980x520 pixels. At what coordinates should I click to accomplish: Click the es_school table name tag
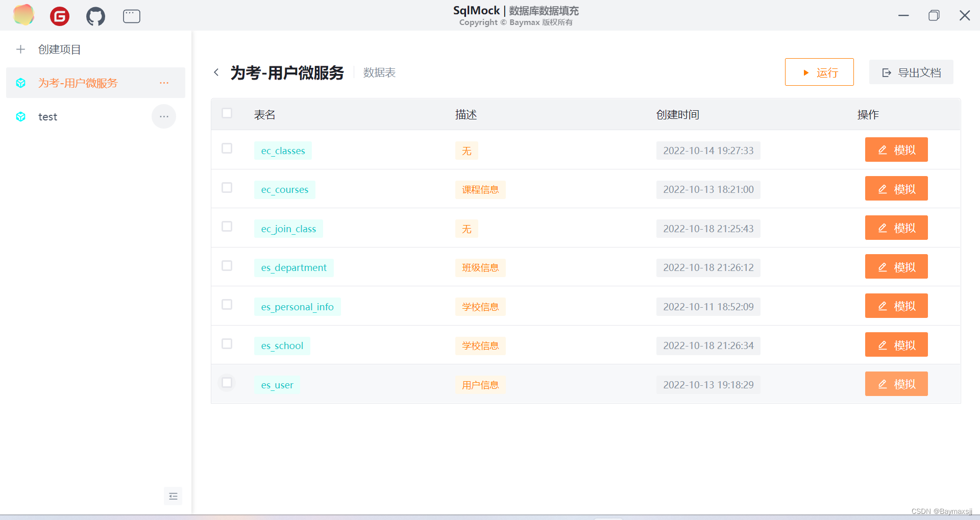[282, 345]
